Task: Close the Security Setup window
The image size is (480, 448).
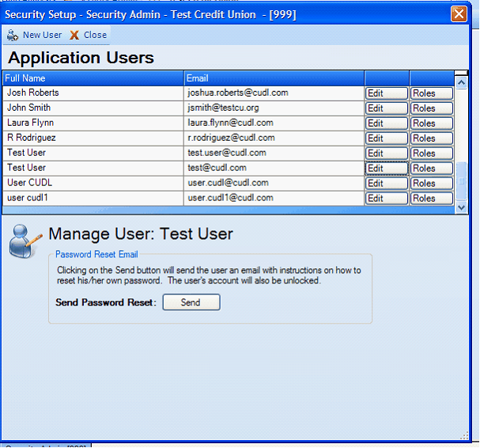Action: click(x=459, y=13)
